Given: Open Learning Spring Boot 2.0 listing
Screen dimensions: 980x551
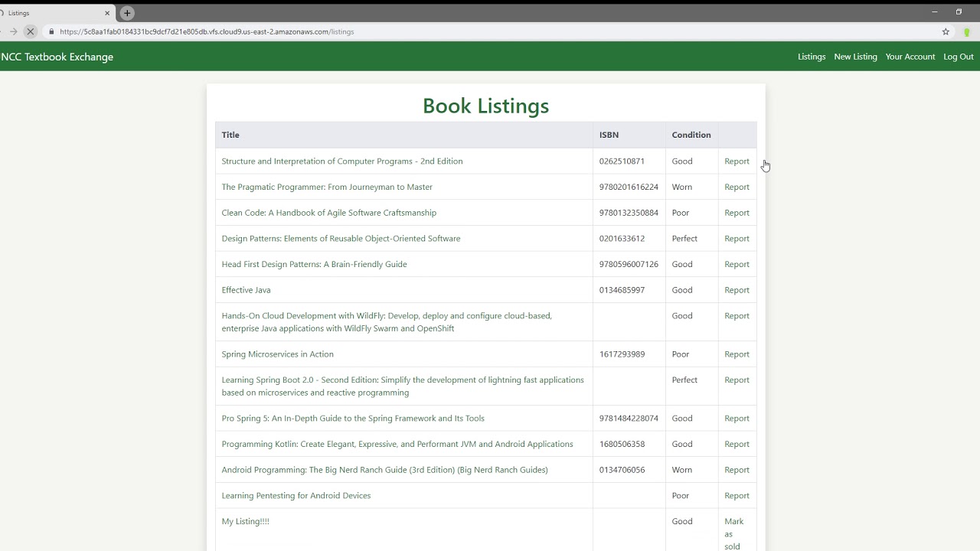Looking at the screenshot, I should (x=403, y=386).
